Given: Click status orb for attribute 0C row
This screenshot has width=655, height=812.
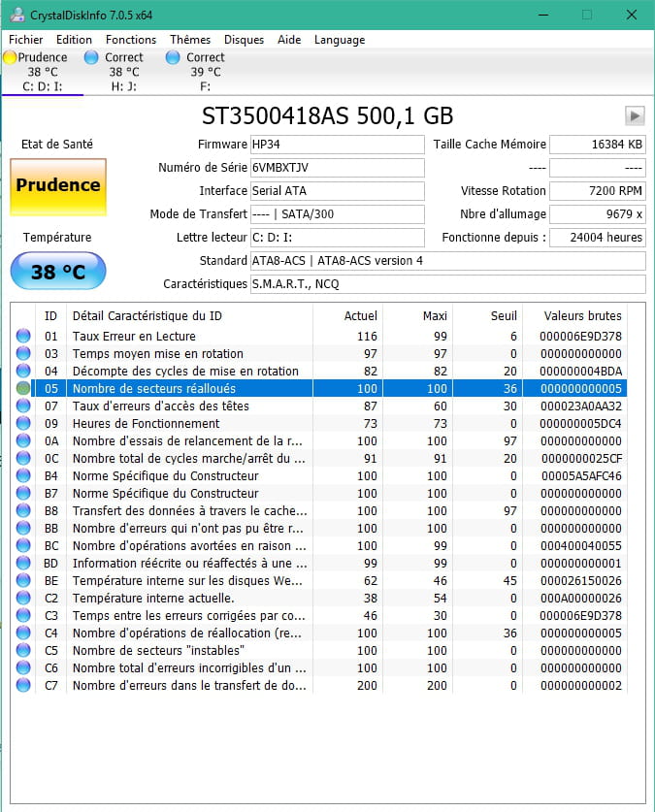Looking at the screenshot, I should 23,458.
